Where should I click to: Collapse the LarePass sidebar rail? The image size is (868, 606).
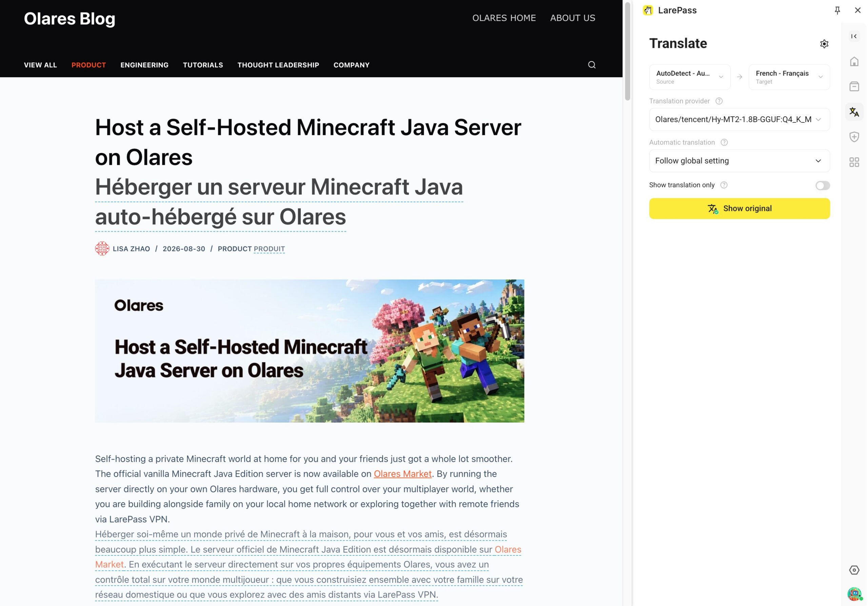tap(854, 36)
